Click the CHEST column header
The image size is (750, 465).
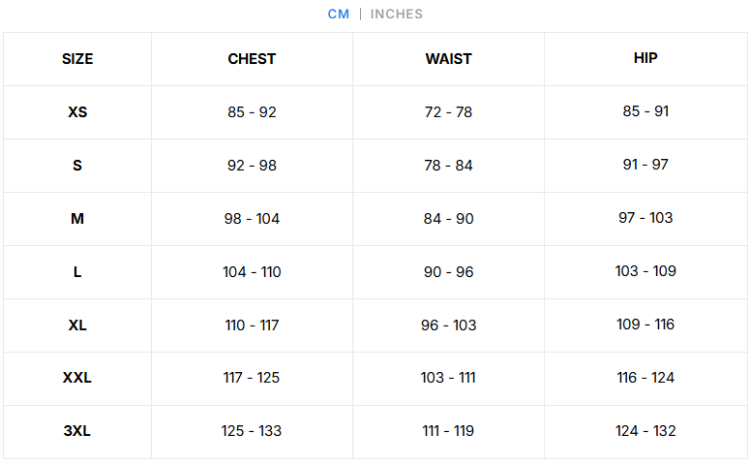[252, 59]
